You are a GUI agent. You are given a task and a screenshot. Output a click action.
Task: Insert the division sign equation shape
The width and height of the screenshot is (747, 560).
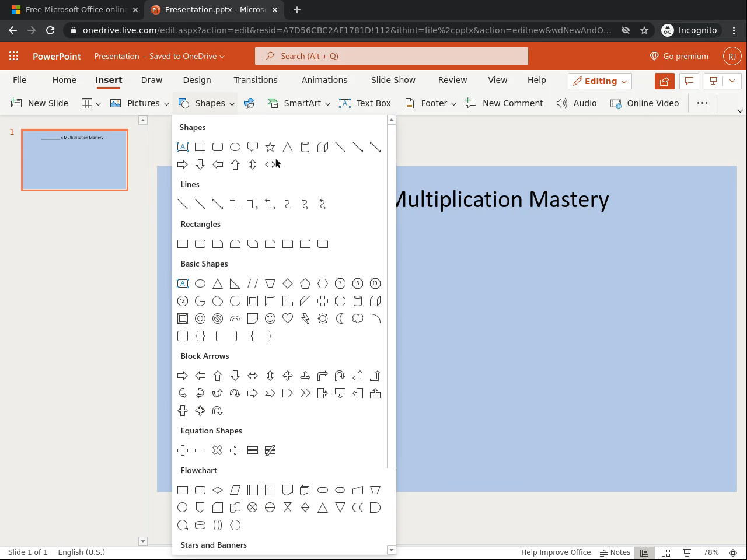[235, 450]
